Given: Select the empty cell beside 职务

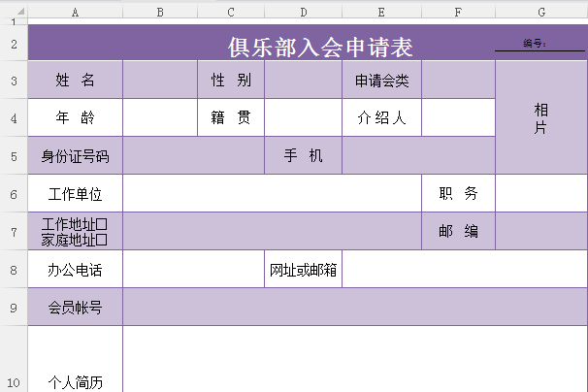Looking at the screenshot, I should click(x=541, y=194).
